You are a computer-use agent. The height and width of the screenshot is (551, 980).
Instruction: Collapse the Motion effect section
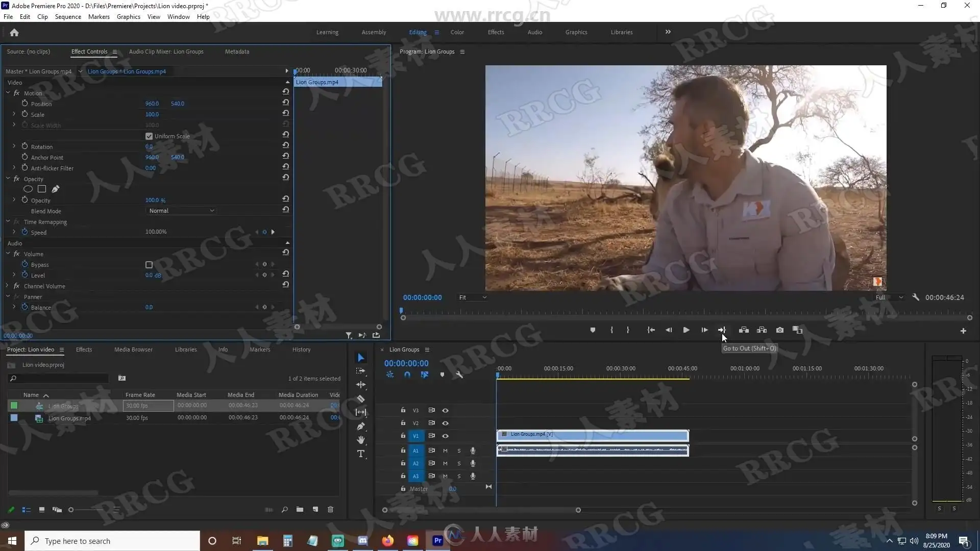[8, 93]
